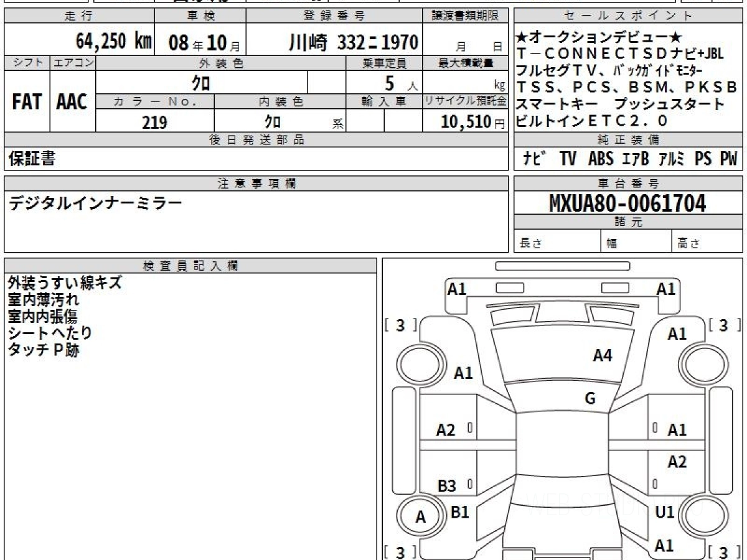The height and width of the screenshot is (560, 747).
Task: Click the 車台番号 header
Action: click(x=628, y=183)
